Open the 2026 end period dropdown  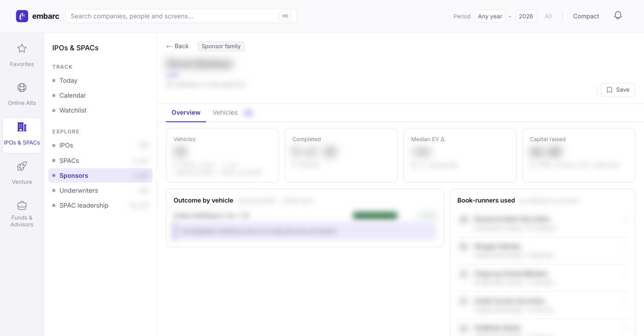point(526,16)
